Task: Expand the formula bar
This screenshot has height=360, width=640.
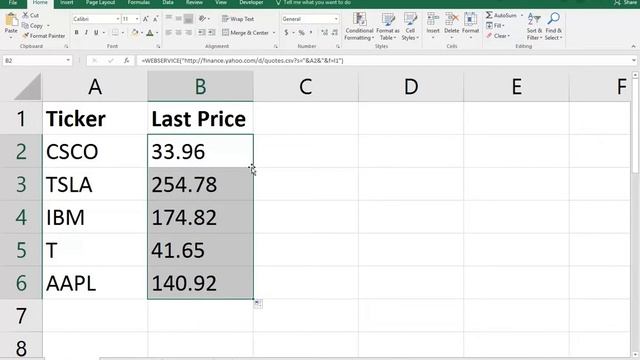Action: click(633, 60)
